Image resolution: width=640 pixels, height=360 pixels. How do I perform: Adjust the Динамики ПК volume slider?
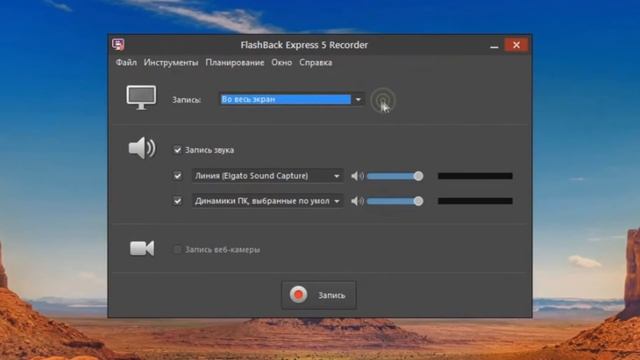point(395,201)
